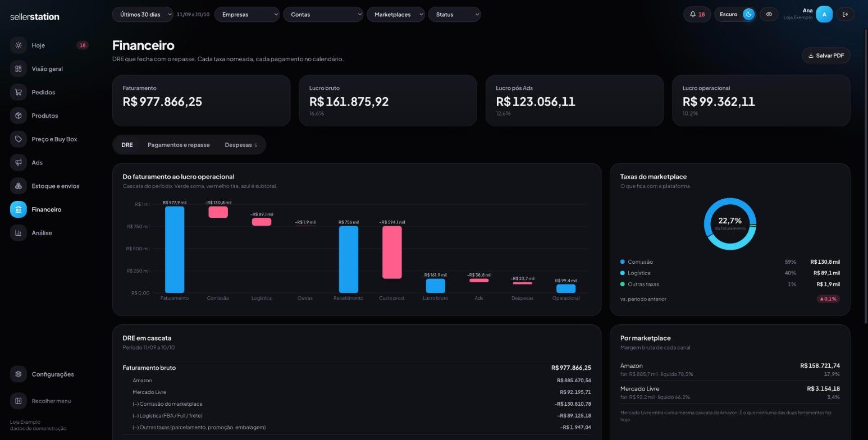Select the Comissão legend color dot
Image resolution: width=868 pixels, height=440 pixels.
click(x=623, y=262)
